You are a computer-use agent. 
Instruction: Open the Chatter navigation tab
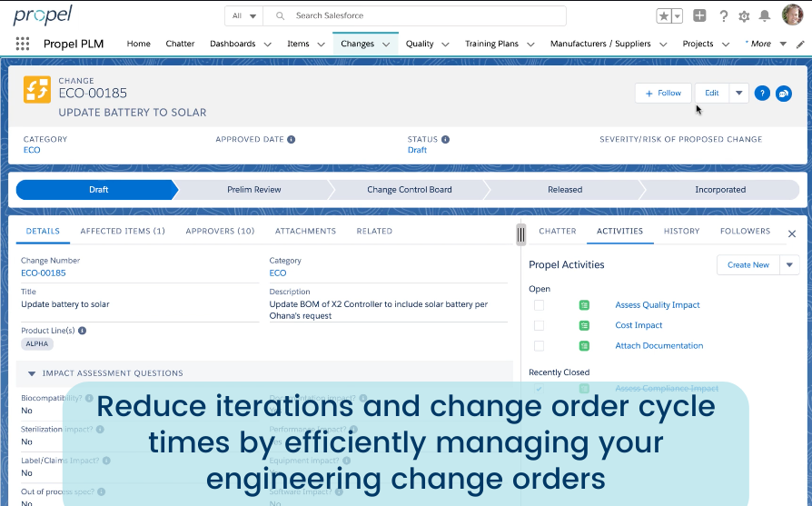tap(180, 44)
